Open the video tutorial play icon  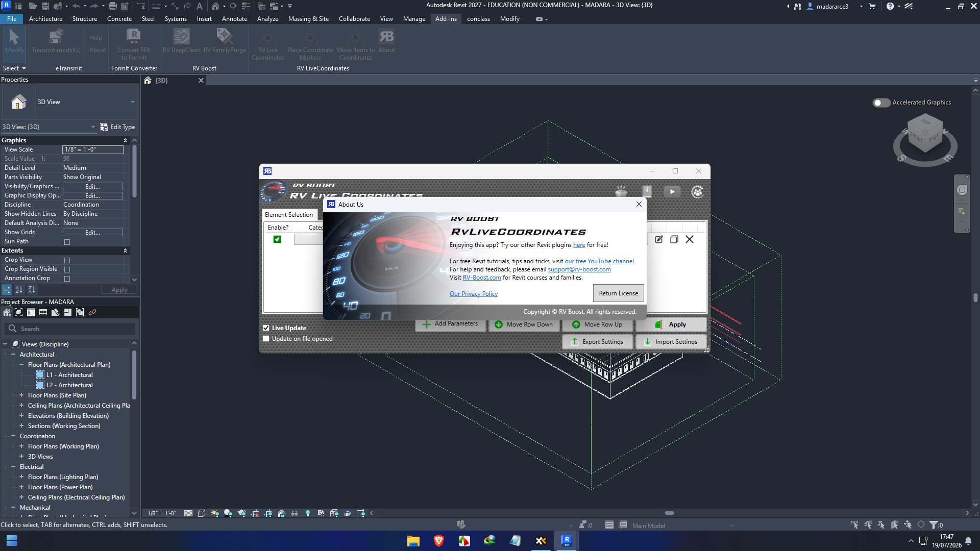pos(672,191)
